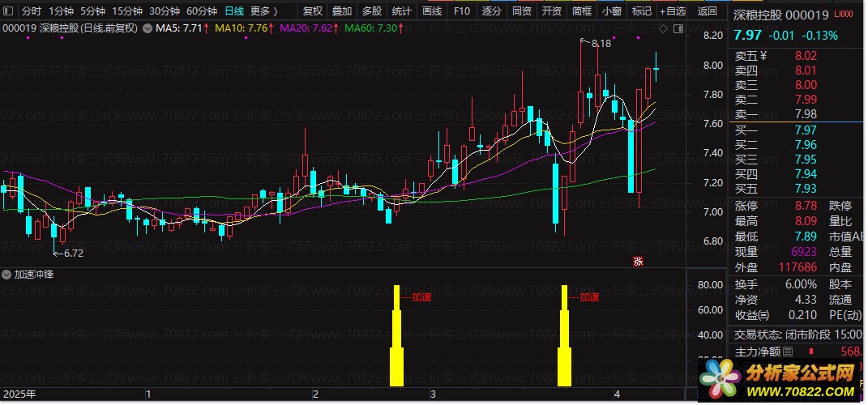Click the 2025年 date axis label
868x405 pixels.
(19, 394)
